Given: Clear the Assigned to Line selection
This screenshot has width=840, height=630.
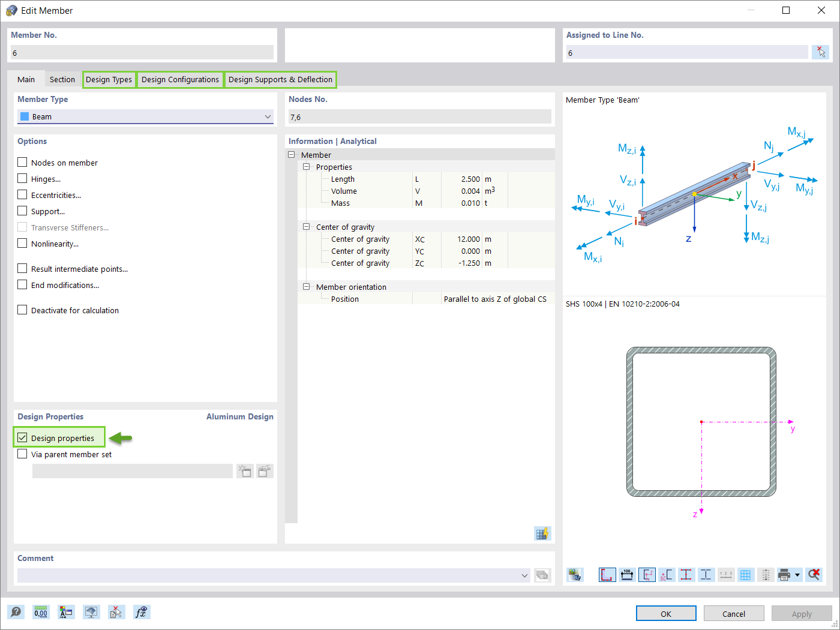Looking at the screenshot, I should tap(820, 52).
